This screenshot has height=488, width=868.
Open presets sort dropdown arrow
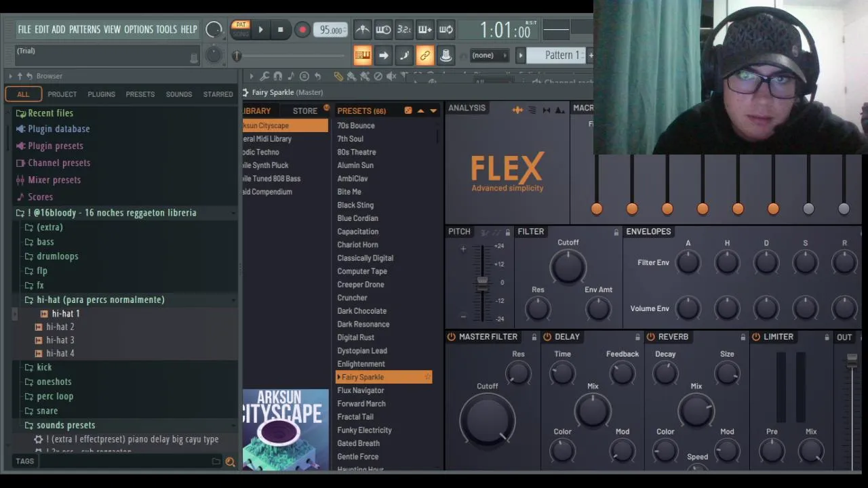point(433,110)
